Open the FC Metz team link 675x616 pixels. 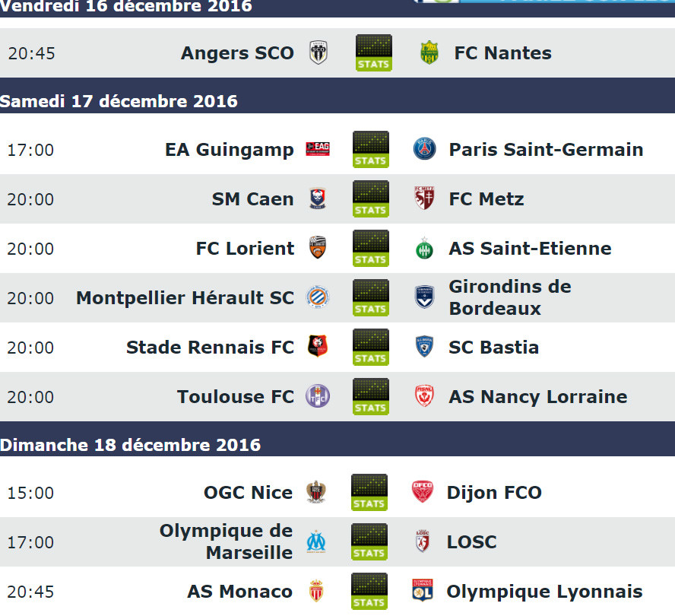point(486,199)
